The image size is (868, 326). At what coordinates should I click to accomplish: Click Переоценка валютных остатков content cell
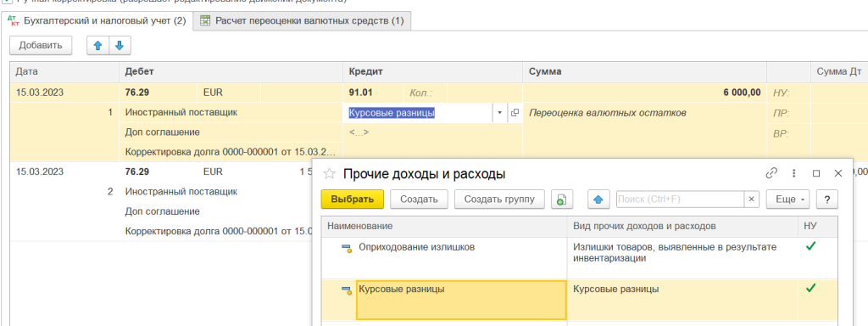tap(608, 113)
